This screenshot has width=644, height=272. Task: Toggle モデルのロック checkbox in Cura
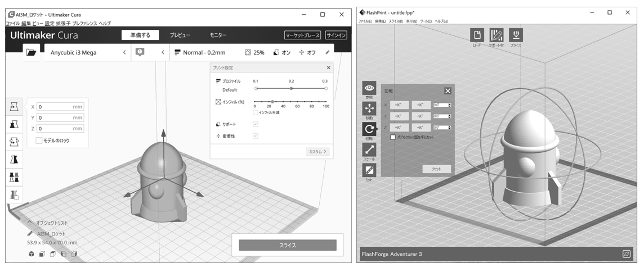39,140
